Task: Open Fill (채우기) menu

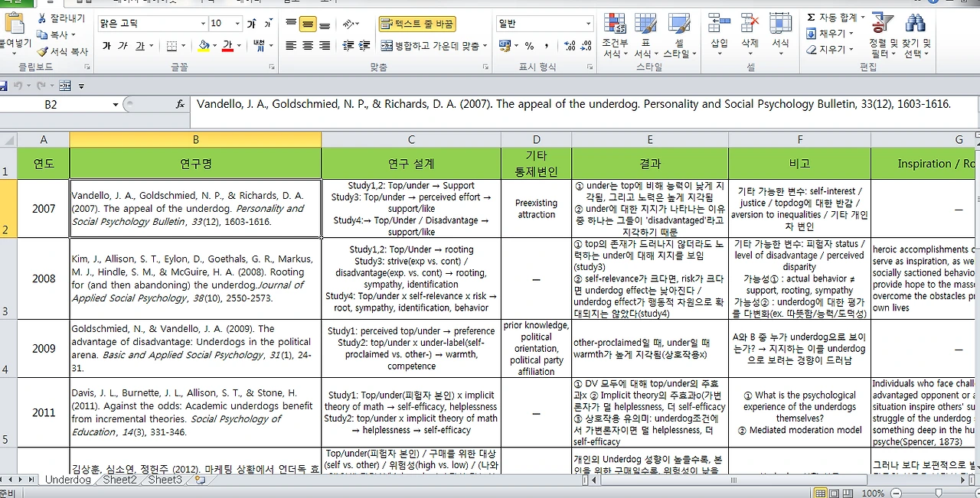Action: (x=829, y=34)
